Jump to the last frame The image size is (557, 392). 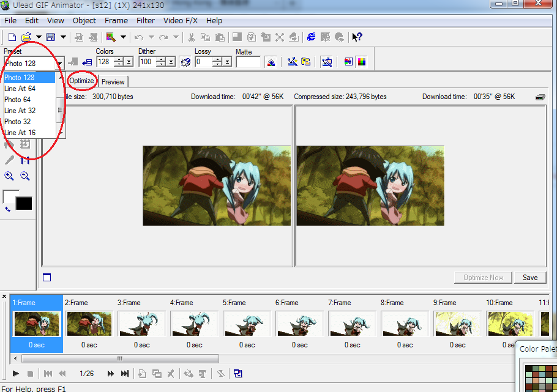point(125,374)
